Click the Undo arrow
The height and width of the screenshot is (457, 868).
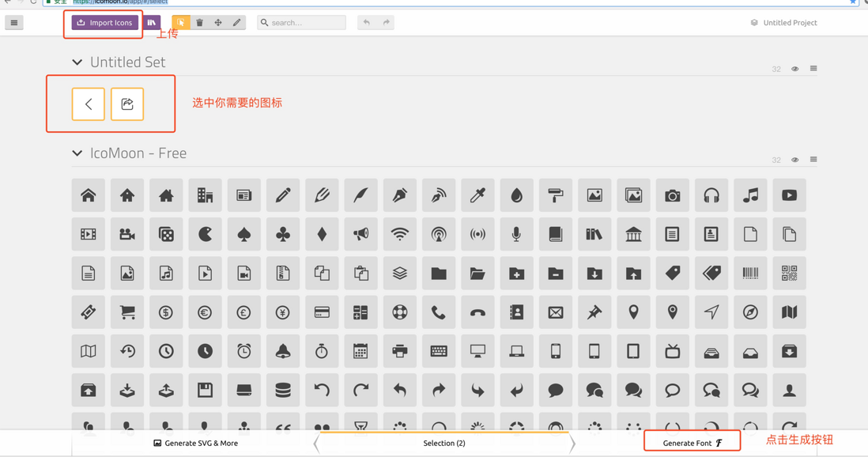tap(367, 23)
